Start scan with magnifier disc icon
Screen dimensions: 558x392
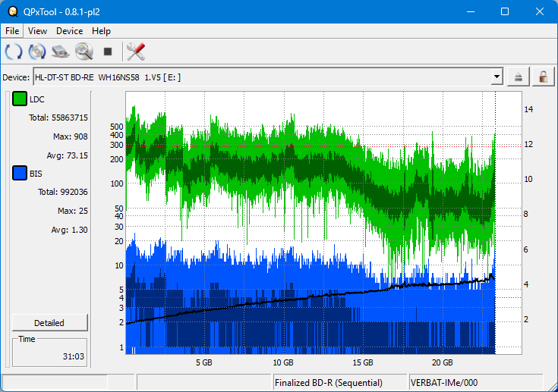point(84,52)
